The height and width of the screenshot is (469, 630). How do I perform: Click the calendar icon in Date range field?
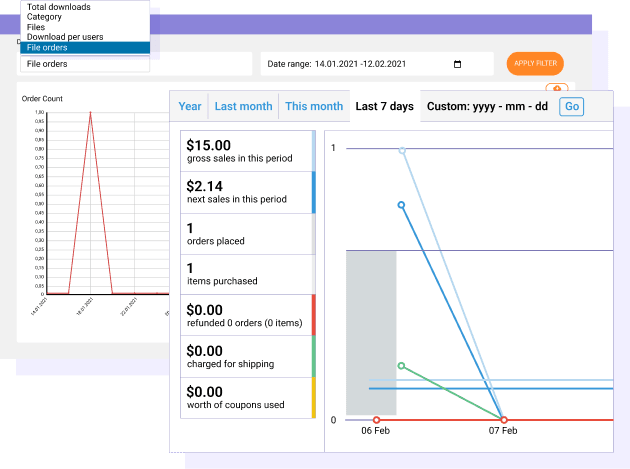coord(458,64)
